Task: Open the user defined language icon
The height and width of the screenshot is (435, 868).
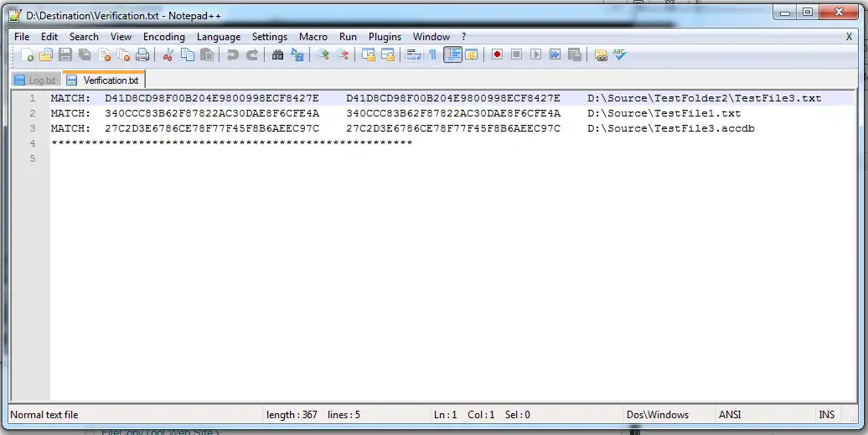Action: 472,54
